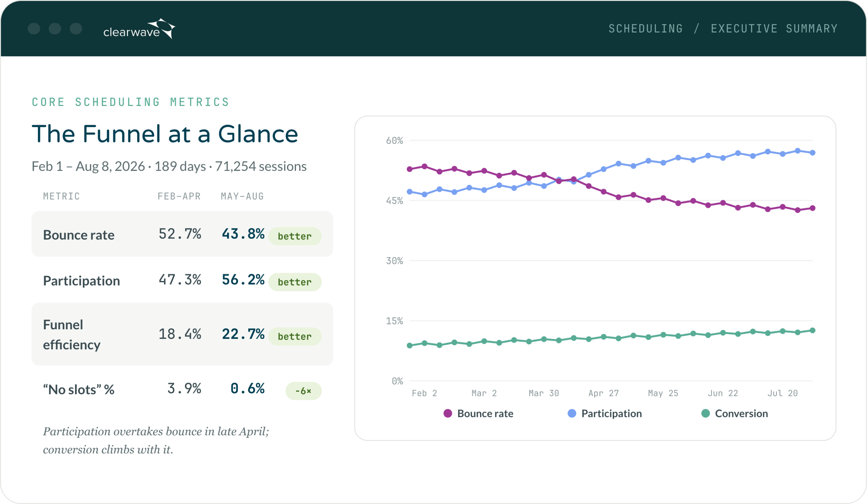Click the Participation legend swatch

(572, 413)
